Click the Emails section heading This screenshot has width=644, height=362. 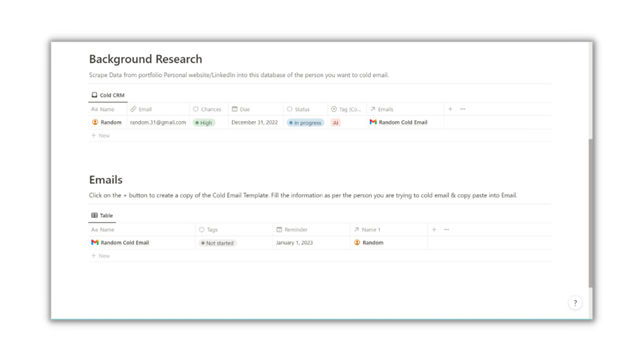point(106,180)
